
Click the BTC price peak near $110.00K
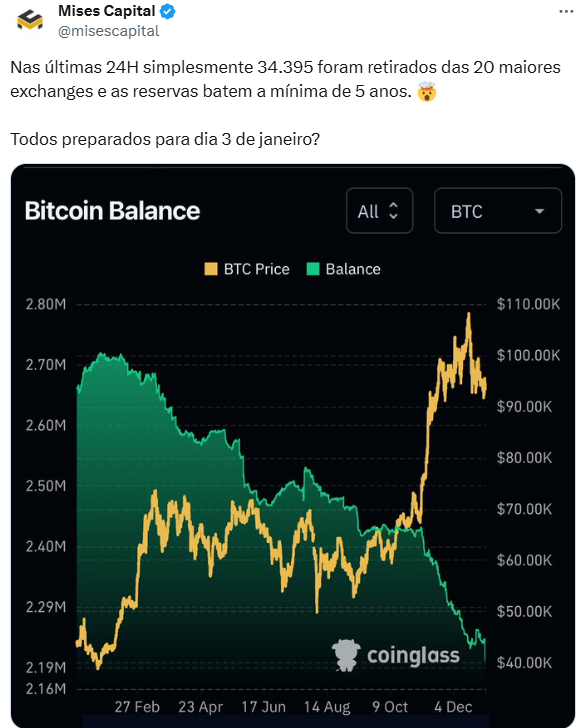click(469, 315)
